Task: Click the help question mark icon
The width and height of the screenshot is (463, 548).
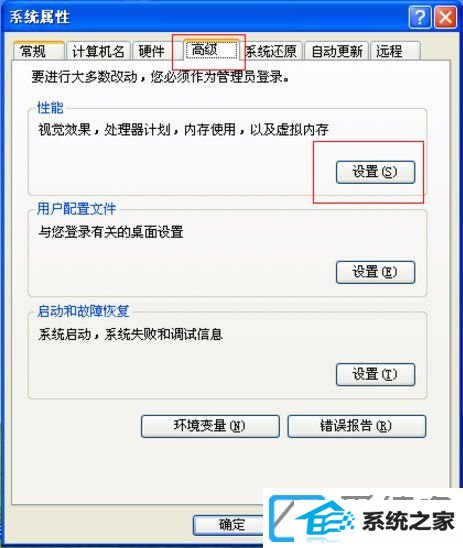Action: click(x=420, y=17)
